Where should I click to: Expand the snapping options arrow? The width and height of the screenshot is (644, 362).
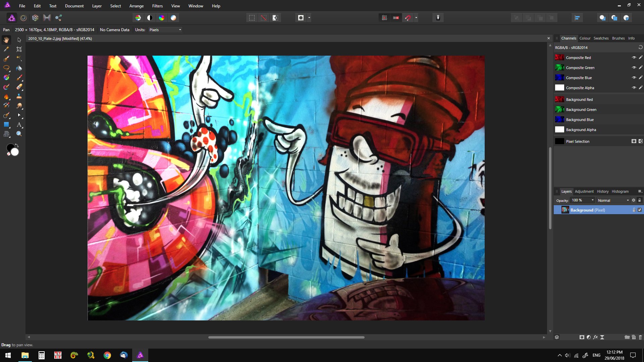click(x=416, y=18)
